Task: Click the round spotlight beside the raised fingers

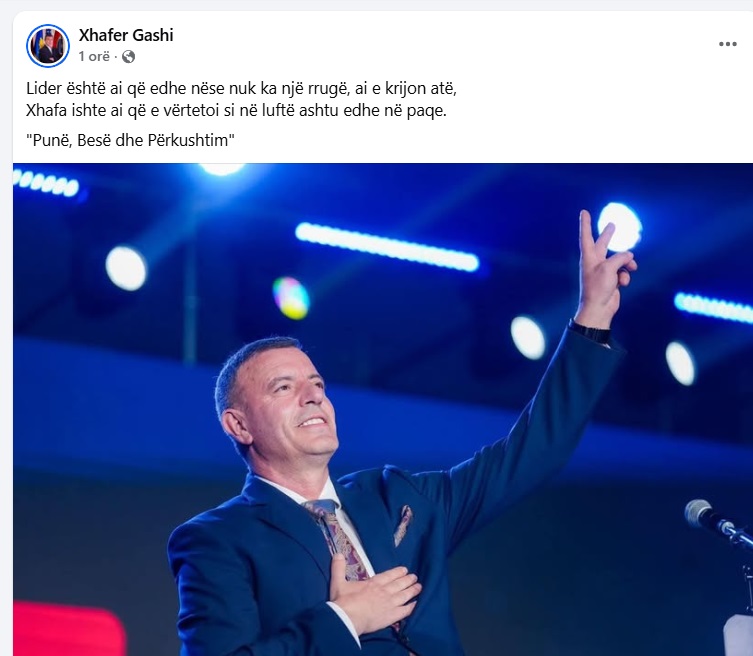Action: (x=621, y=226)
